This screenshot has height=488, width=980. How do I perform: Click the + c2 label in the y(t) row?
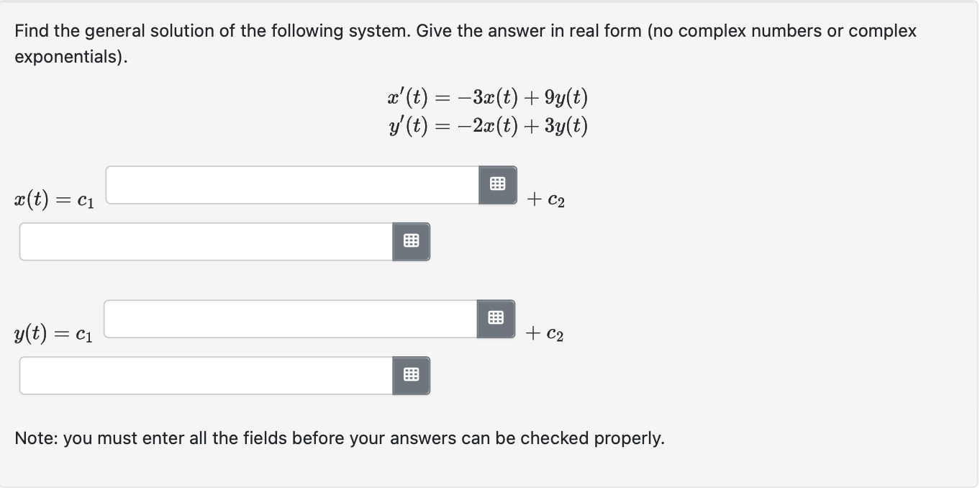(544, 333)
